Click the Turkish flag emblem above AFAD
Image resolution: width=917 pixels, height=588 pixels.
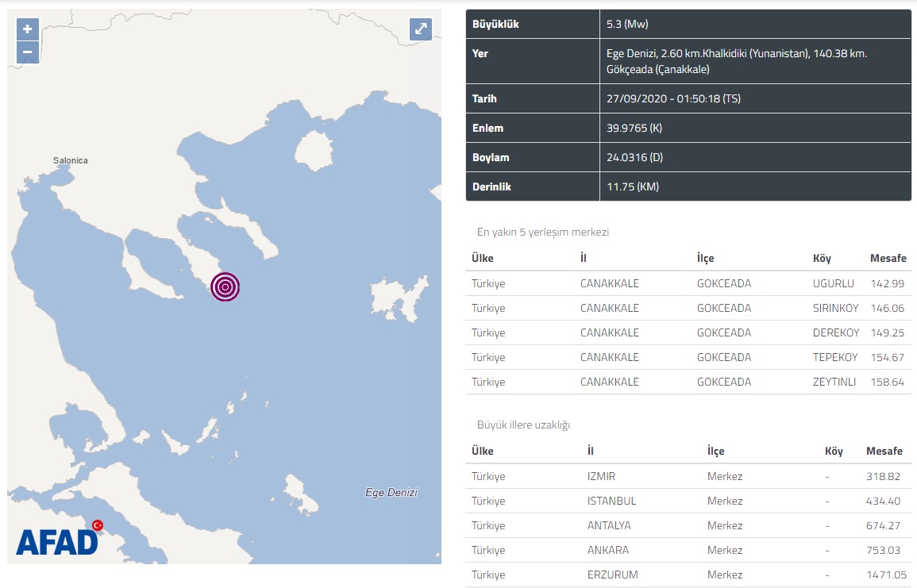click(x=98, y=525)
